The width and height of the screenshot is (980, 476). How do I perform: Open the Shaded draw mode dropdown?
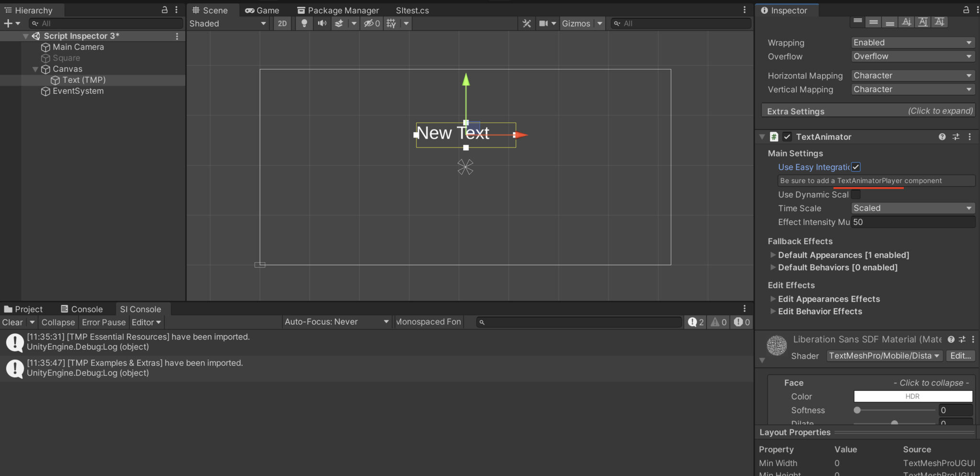click(228, 23)
